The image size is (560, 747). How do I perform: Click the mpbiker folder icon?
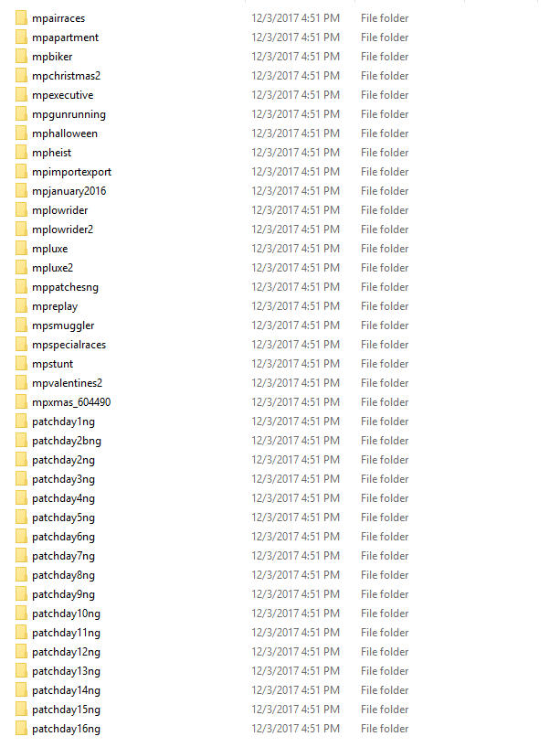pyautogui.click(x=21, y=57)
